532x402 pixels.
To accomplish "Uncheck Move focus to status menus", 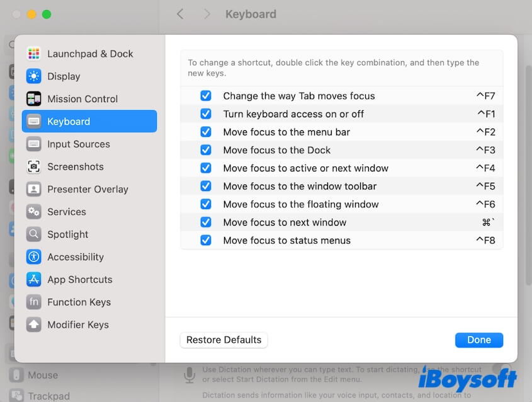I will (206, 240).
